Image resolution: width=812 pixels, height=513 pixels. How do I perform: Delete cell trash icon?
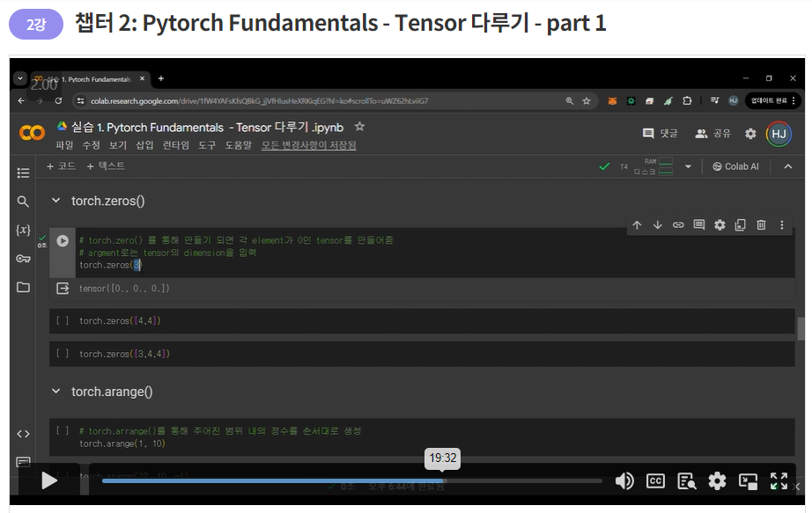761,224
